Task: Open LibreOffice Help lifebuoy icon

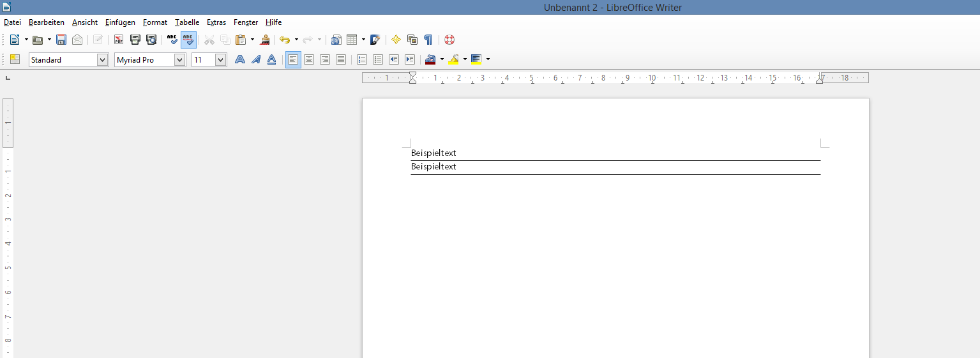Action: [449, 40]
